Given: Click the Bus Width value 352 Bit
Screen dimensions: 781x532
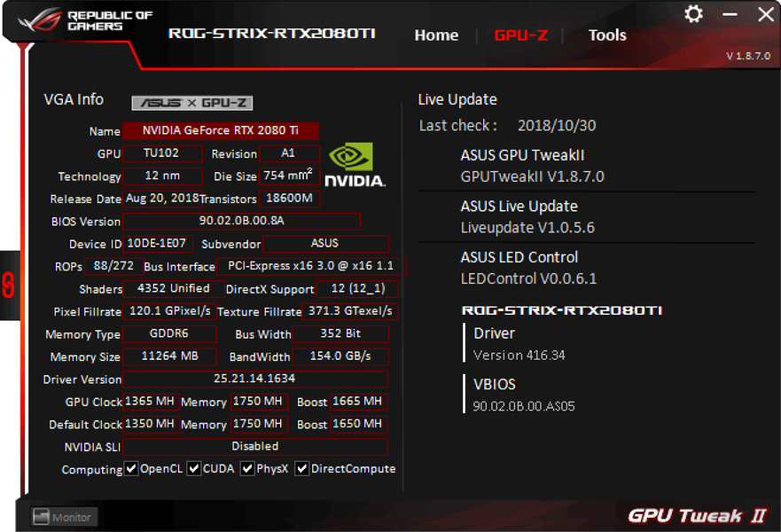Looking at the screenshot, I should pos(340,333).
